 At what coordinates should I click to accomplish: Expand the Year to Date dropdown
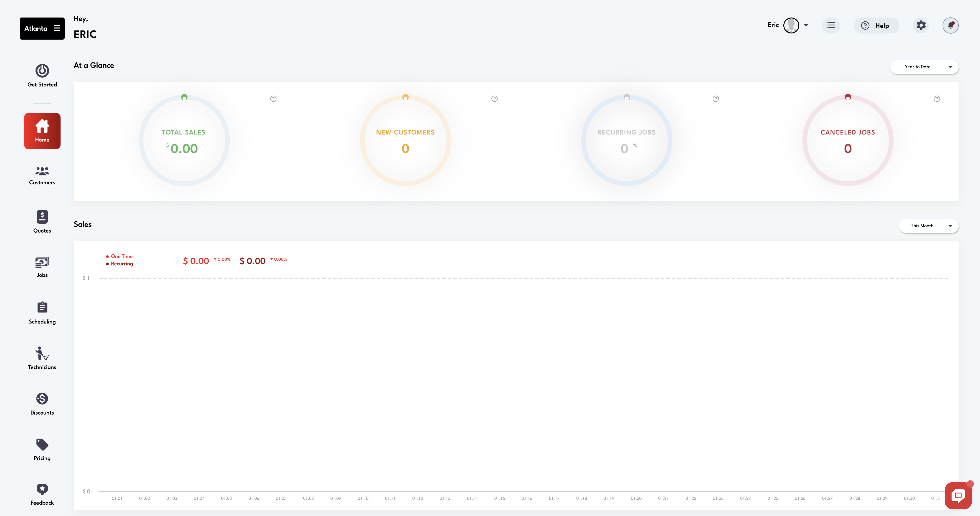click(950, 67)
